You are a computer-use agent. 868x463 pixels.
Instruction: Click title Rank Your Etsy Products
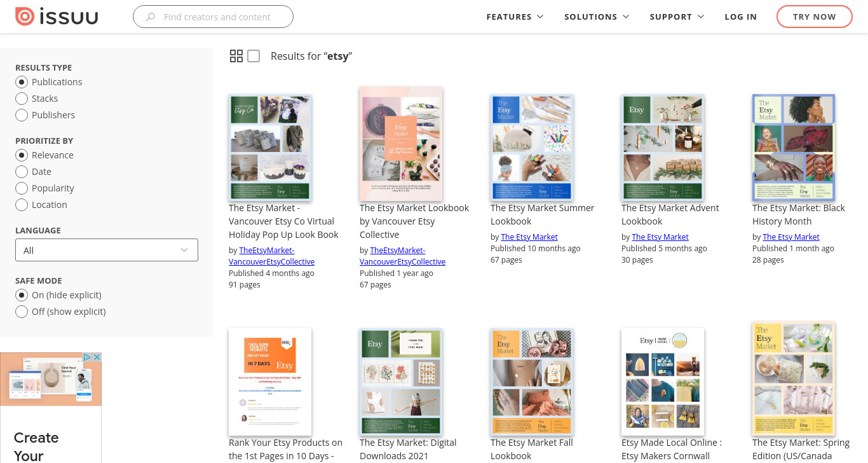click(x=286, y=449)
